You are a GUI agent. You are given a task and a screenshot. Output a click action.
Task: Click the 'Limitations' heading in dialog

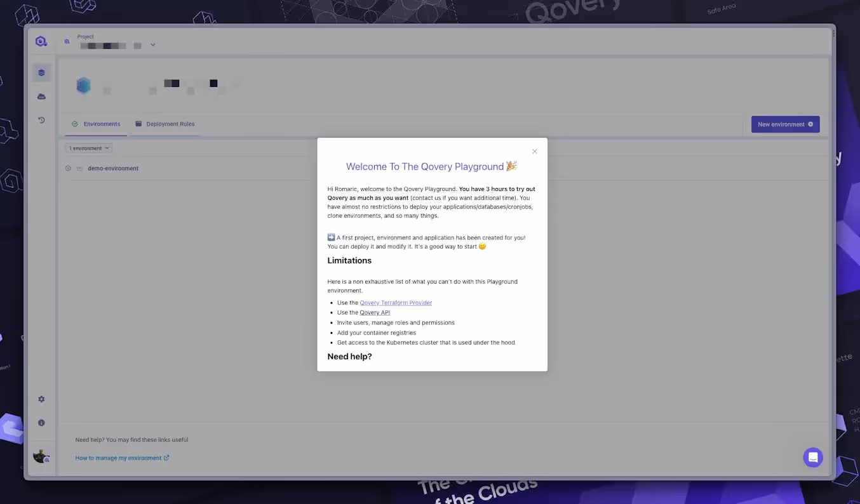pos(349,260)
